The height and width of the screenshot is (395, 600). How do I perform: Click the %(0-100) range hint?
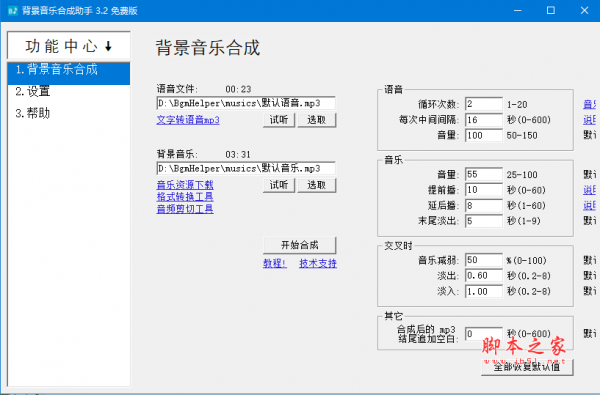(527, 261)
